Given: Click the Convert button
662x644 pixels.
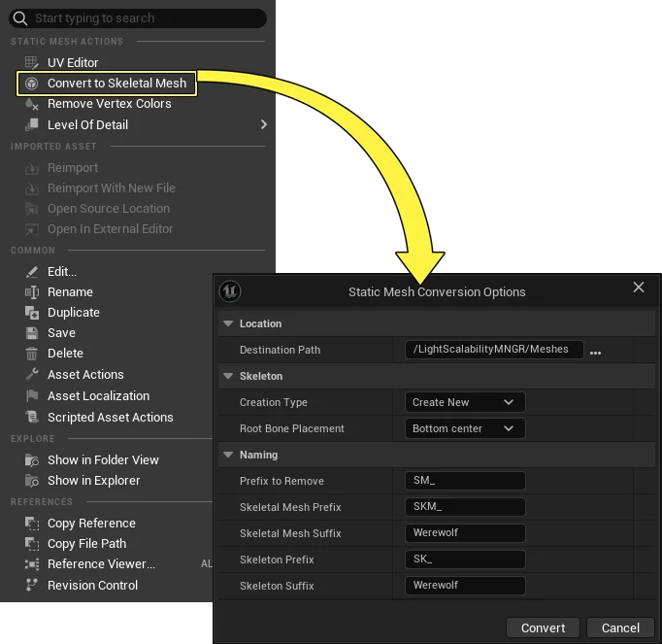Looking at the screenshot, I should [543, 627].
